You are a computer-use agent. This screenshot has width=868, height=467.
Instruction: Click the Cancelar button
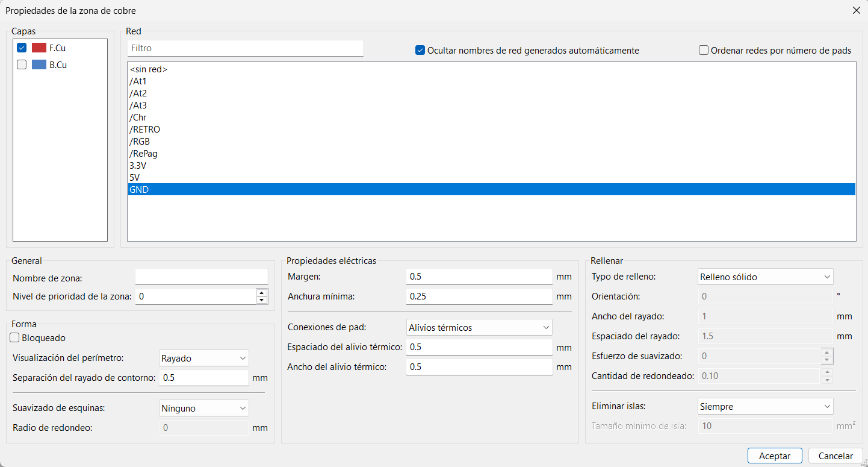coord(835,456)
